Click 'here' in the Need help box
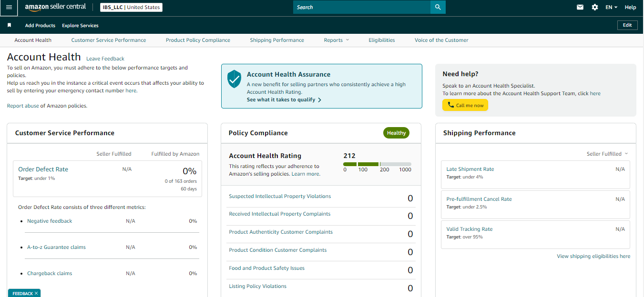The height and width of the screenshot is (297, 644). point(595,93)
